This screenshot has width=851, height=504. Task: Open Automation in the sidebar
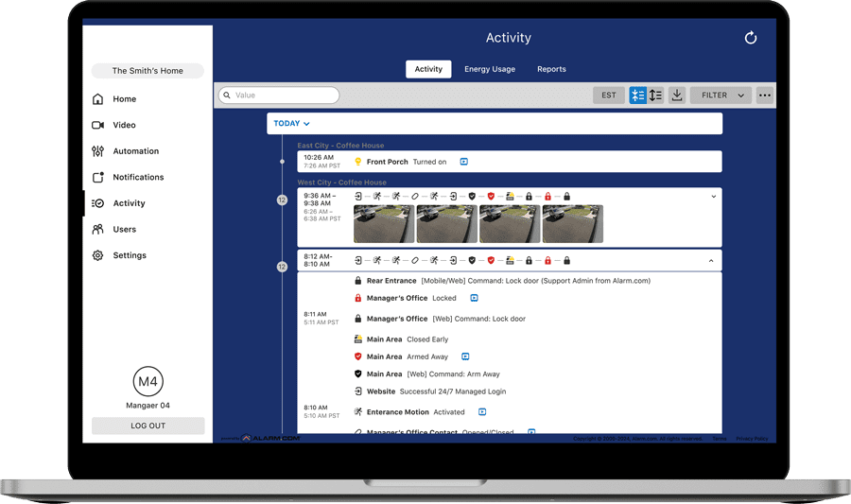click(x=135, y=151)
